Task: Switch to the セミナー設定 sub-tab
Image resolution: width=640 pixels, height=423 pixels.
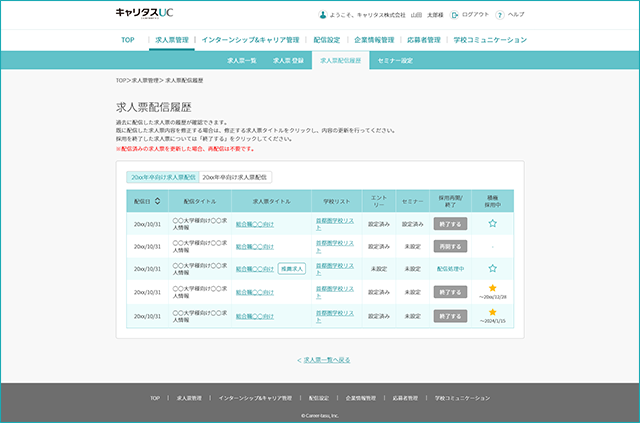Action: click(395, 60)
